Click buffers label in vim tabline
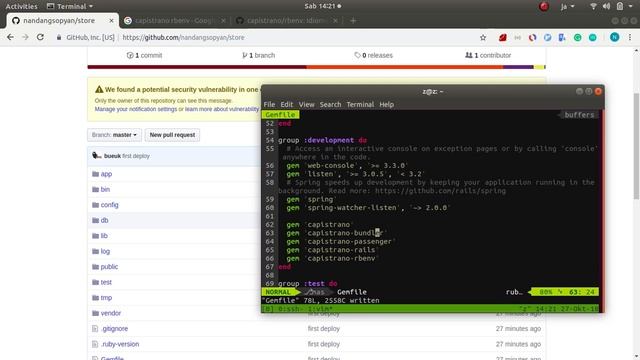This screenshot has width=640, height=360. coord(579,115)
